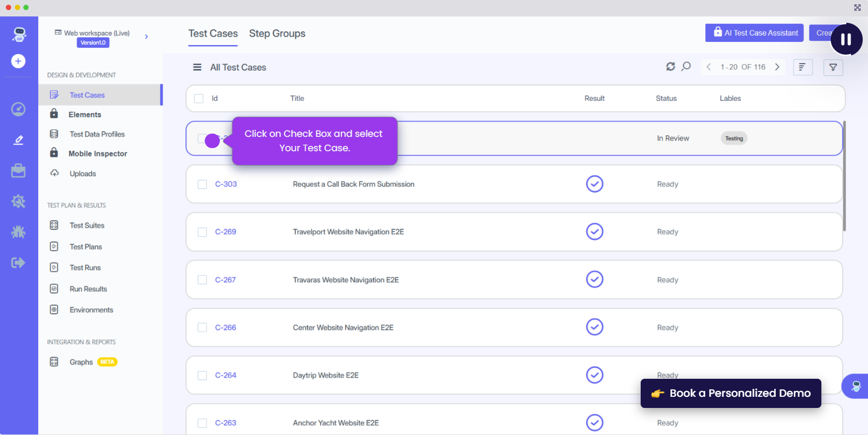Click the plus icon in left sidebar

click(19, 61)
